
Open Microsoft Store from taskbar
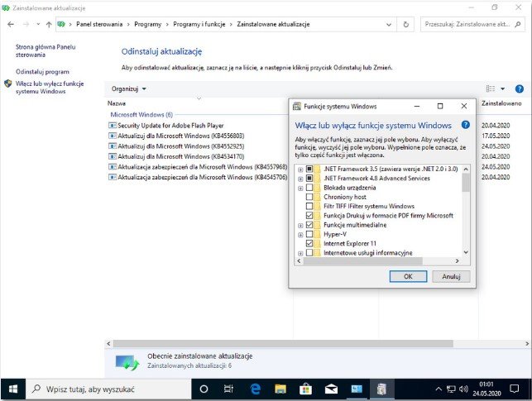[305, 389]
